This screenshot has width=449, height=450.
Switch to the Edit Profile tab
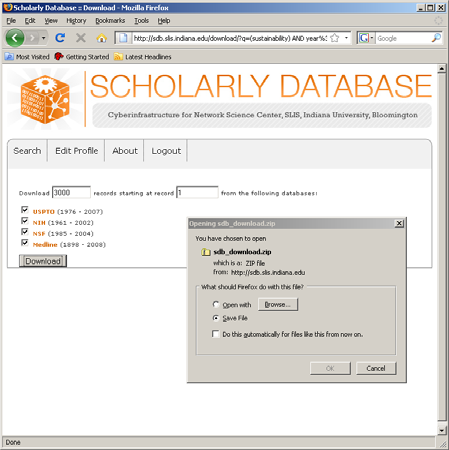(x=76, y=151)
